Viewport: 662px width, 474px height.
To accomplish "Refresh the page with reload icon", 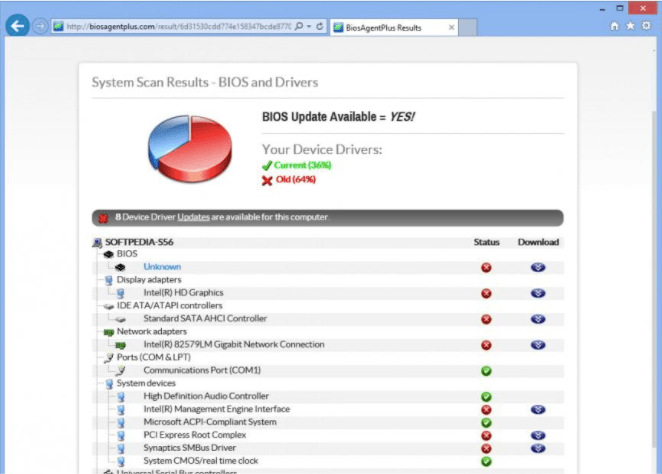I will [320, 26].
